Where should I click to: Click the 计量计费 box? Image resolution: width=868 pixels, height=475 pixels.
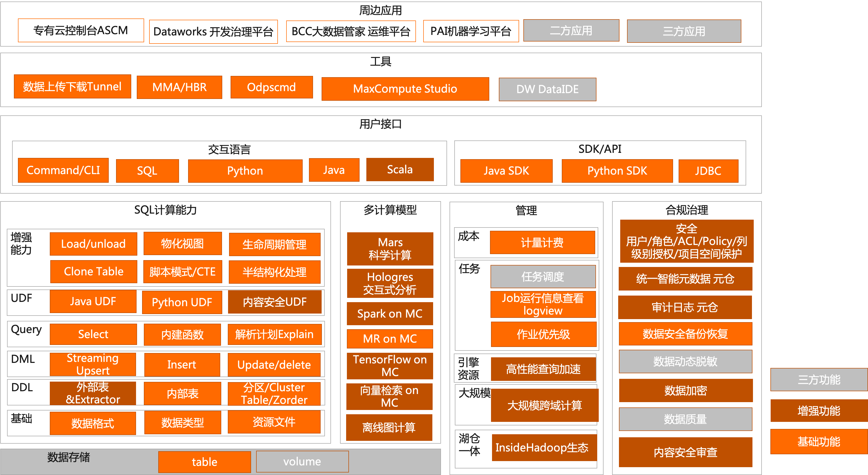tap(543, 242)
